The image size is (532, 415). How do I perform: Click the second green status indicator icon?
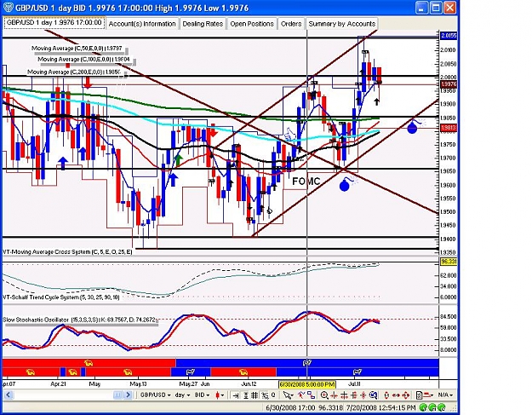[x=432, y=407]
